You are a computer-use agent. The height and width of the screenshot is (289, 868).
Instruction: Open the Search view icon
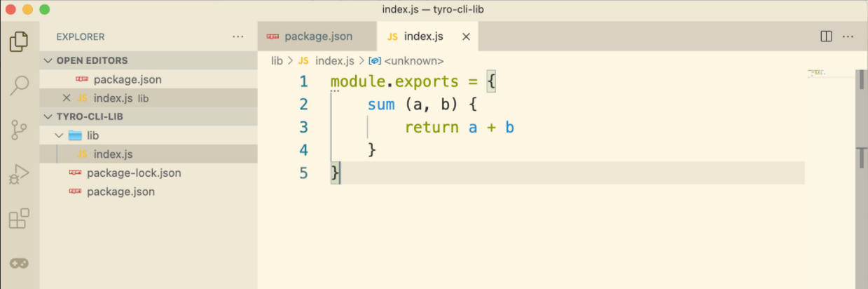pyautogui.click(x=19, y=86)
